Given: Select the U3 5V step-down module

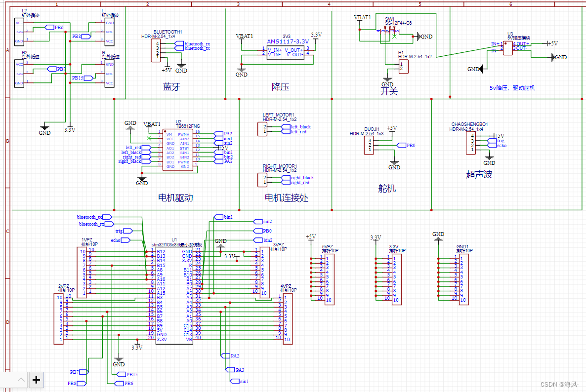Looking at the screenshot, I should 507,48.
